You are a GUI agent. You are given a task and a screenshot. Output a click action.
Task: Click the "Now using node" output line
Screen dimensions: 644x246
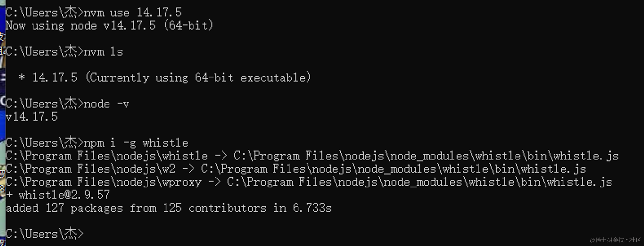coord(51,26)
